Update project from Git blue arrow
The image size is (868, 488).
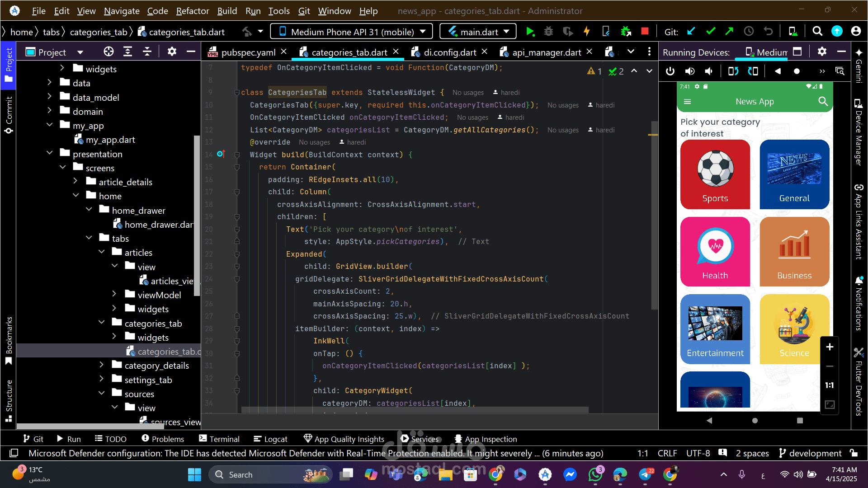point(691,32)
